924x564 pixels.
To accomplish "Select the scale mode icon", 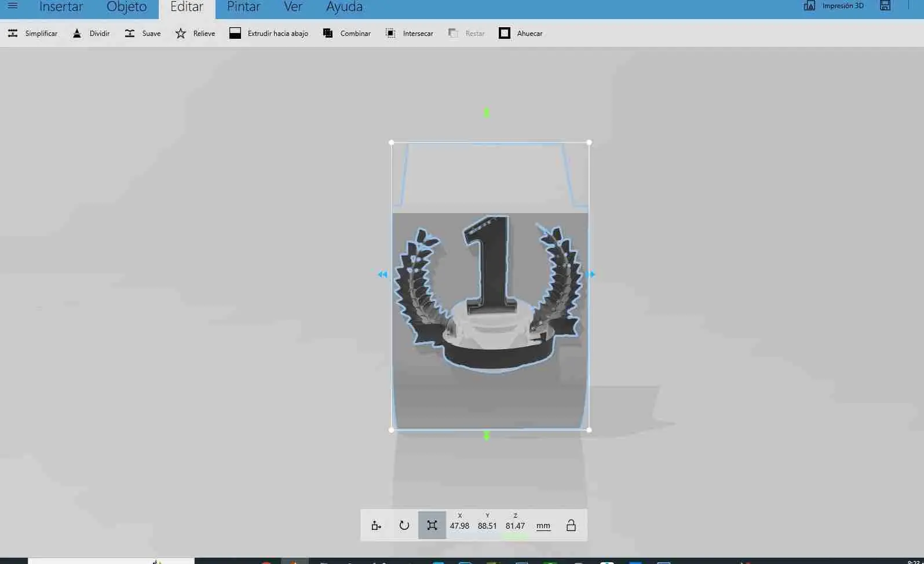I will pos(432,525).
